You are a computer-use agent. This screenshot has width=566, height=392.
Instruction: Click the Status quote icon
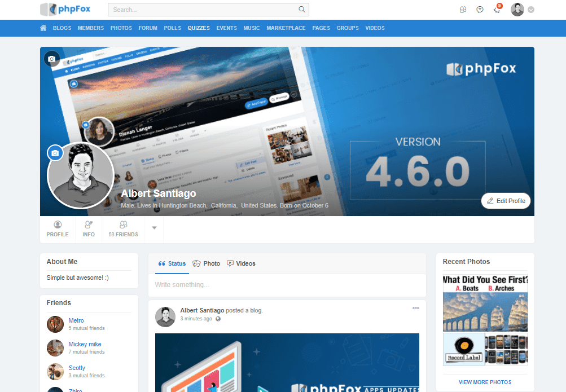[x=162, y=263]
